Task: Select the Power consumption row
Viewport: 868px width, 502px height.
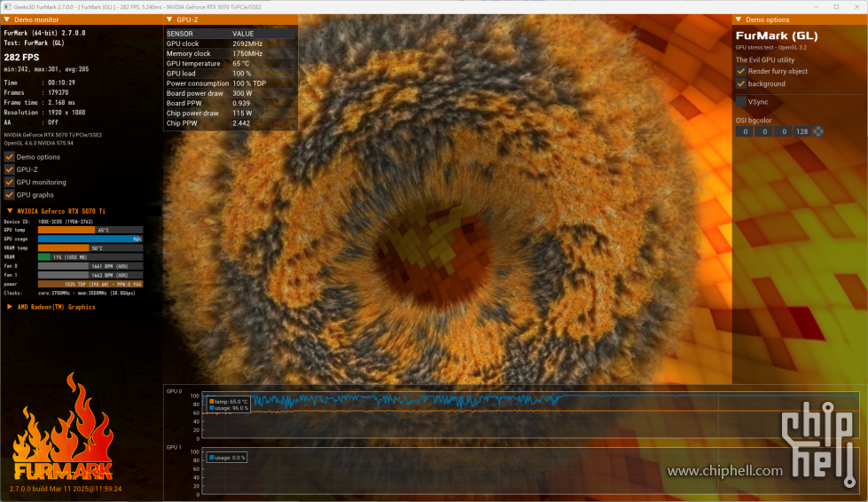Action: [x=231, y=83]
